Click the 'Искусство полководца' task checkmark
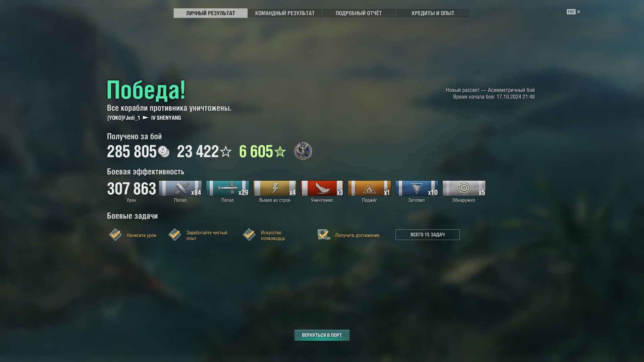Screen dimensions: 644x362 pyautogui.click(x=249, y=235)
